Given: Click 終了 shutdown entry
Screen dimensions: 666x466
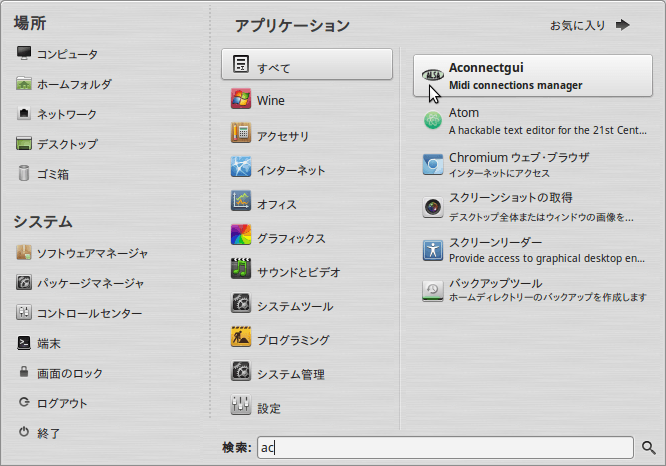Looking at the screenshot, I should click(x=48, y=433).
